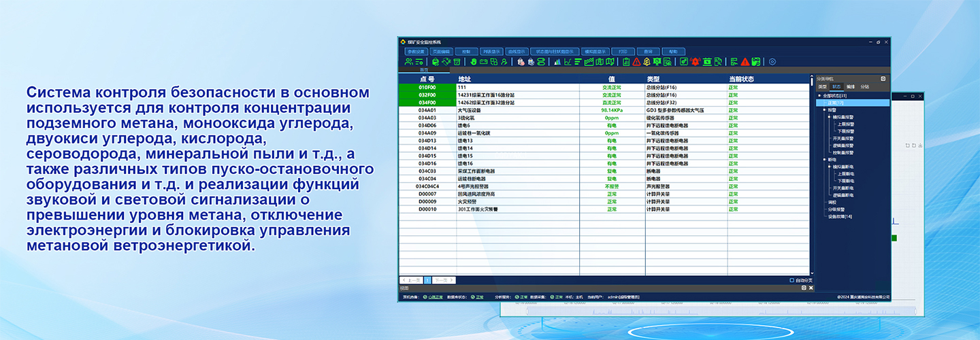Click the users icon at toolbar start
980x340 pixels.
pos(409,62)
